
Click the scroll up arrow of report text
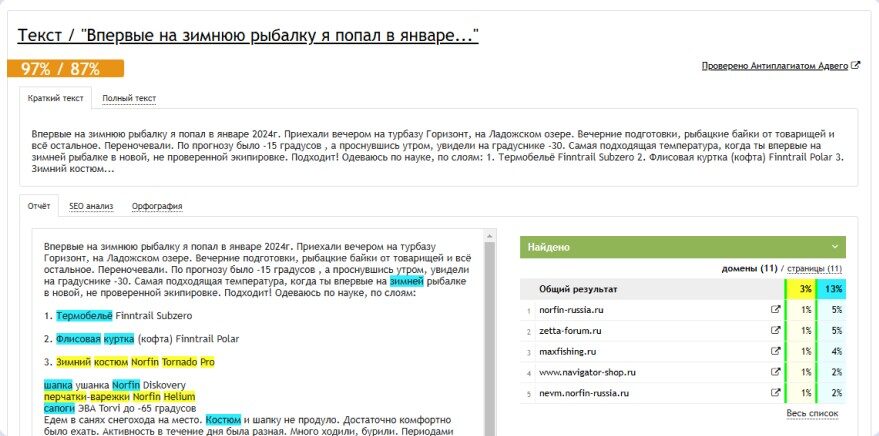coord(489,236)
